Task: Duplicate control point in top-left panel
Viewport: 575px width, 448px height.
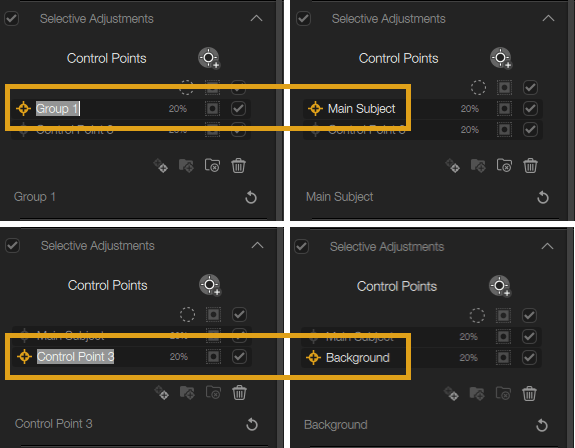Action: 161,166
